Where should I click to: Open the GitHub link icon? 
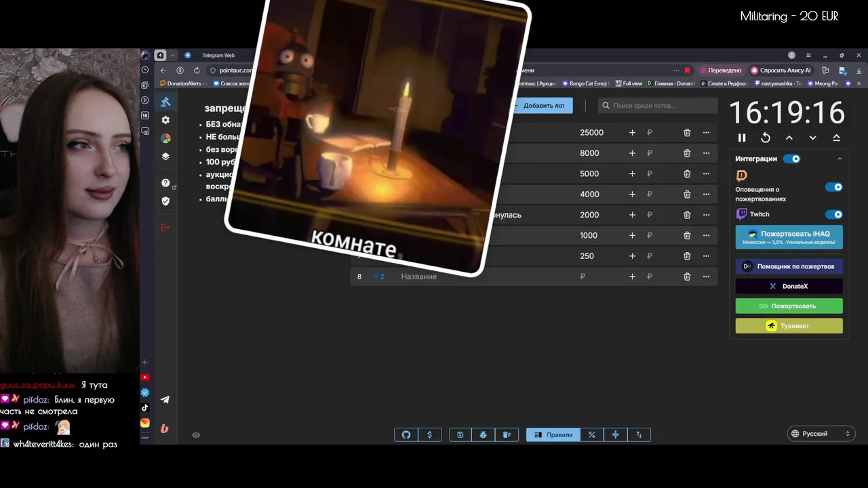[x=406, y=435]
